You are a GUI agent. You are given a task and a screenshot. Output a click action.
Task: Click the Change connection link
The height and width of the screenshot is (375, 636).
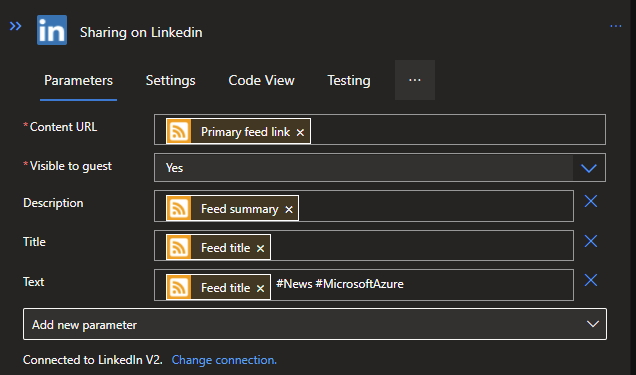(224, 360)
